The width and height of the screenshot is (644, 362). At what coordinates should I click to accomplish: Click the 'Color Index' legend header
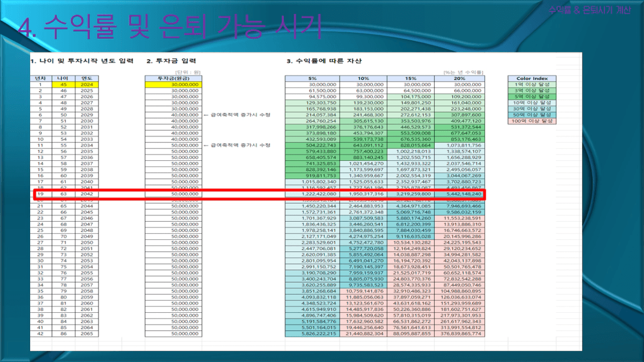click(532, 78)
